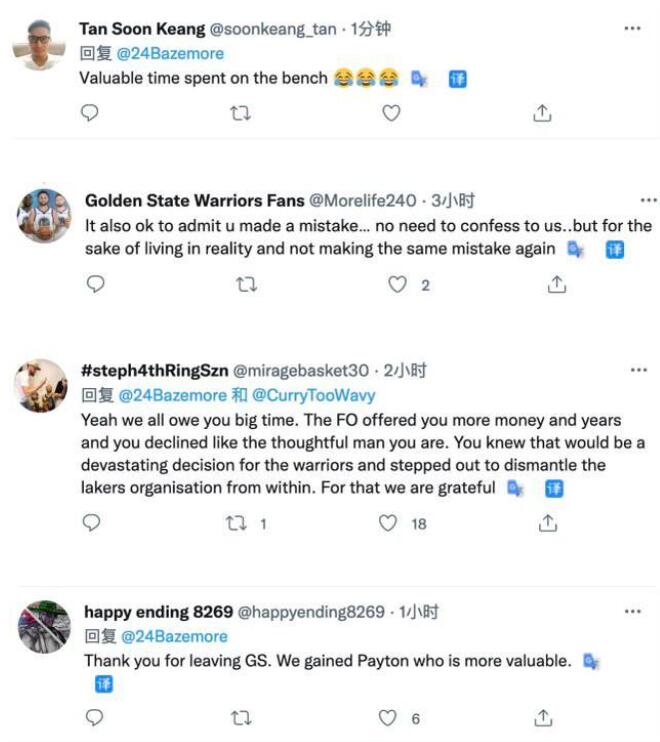Retweet Tan Soon Keang's bench tweet
The width and height of the screenshot is (660, 742).
[x=241, y=113]
